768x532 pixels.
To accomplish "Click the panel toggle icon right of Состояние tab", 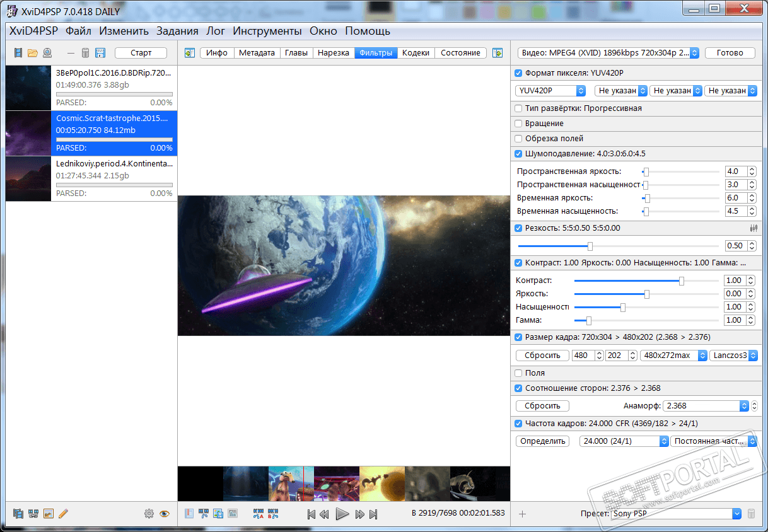I will [x=497, y=53].
